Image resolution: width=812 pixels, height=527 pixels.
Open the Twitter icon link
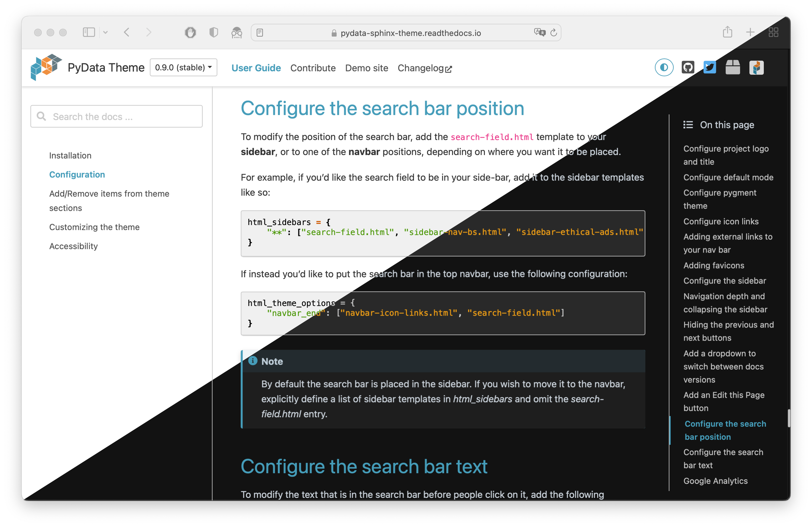709,67
